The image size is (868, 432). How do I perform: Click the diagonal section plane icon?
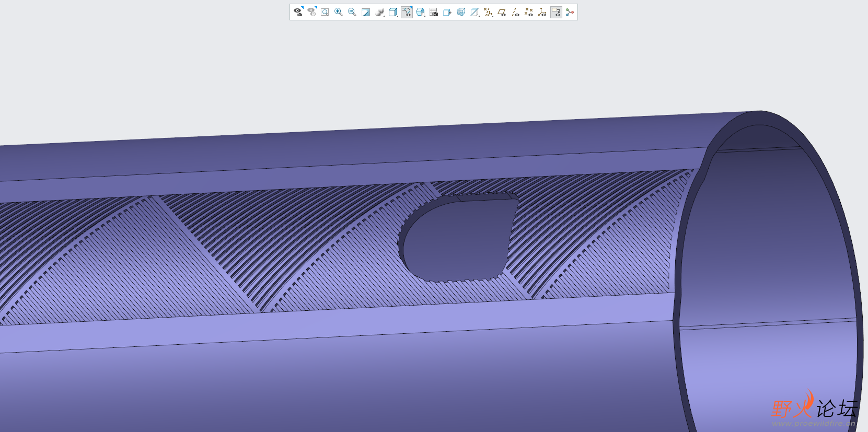tap(474, 12)
